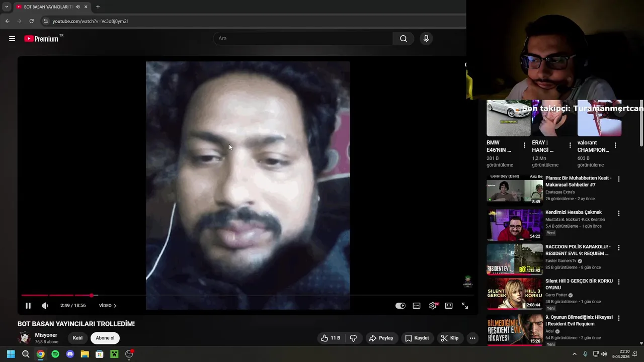
Task: Open options for Plansız Bir Muhabbetten Kesit
Action: coord(618,179)
